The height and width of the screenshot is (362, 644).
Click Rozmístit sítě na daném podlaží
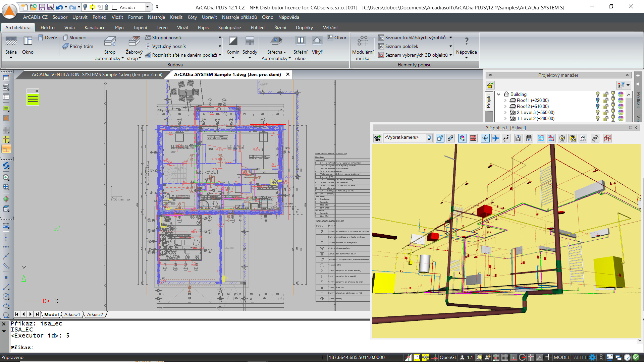(x=181, y=55)
